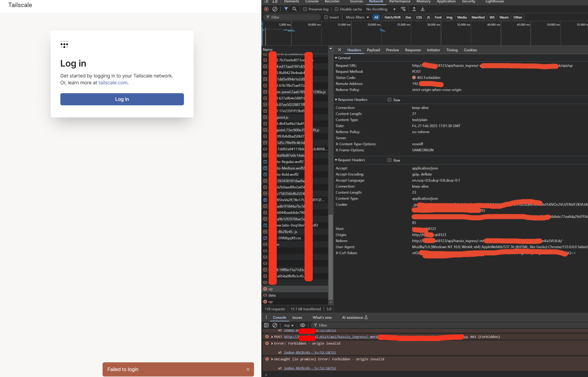Image resolution: width=588 pixels, height=377 pixels.
Task: Click the eye icon to create live expression
Action: (303, 325)
